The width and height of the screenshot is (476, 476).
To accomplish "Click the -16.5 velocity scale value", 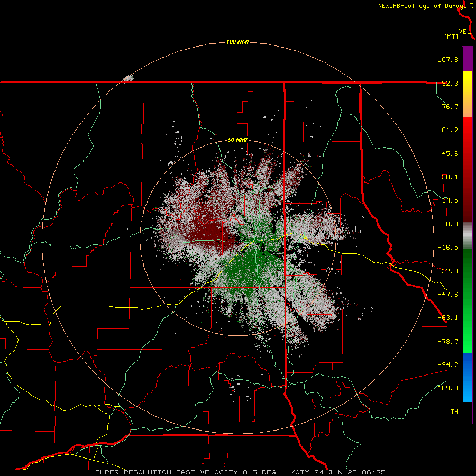I will pos(448,248).
